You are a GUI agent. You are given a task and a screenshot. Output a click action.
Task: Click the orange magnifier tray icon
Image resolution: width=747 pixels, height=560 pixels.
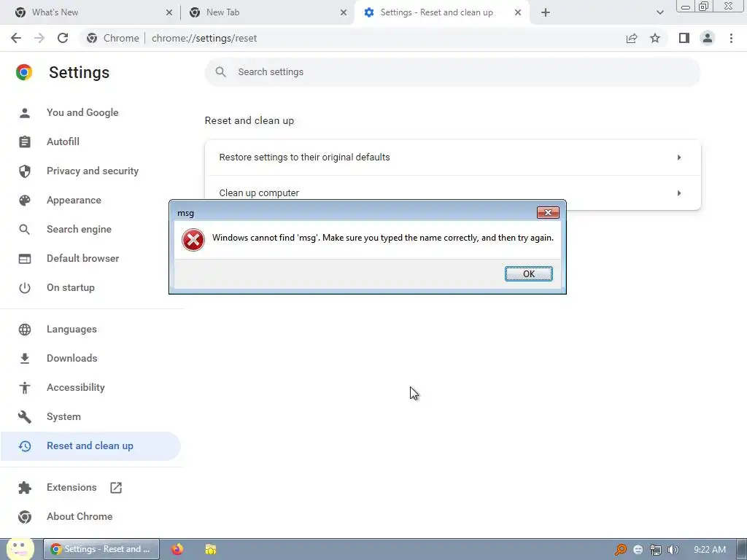pyautogui.click(x=620, y=550)
